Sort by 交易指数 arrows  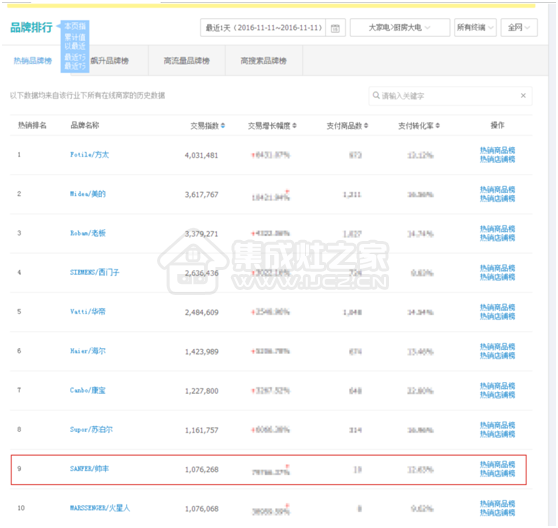click(x=223, y=126)
